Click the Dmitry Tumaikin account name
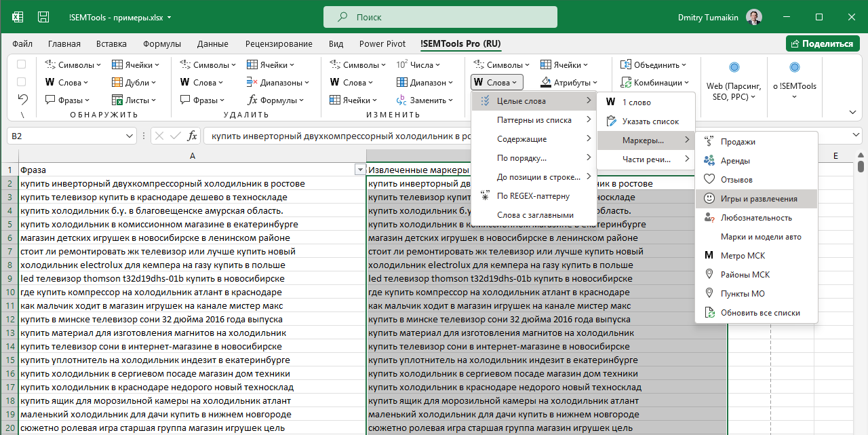This screenshot has height=435, width=868. click(707, 17)
